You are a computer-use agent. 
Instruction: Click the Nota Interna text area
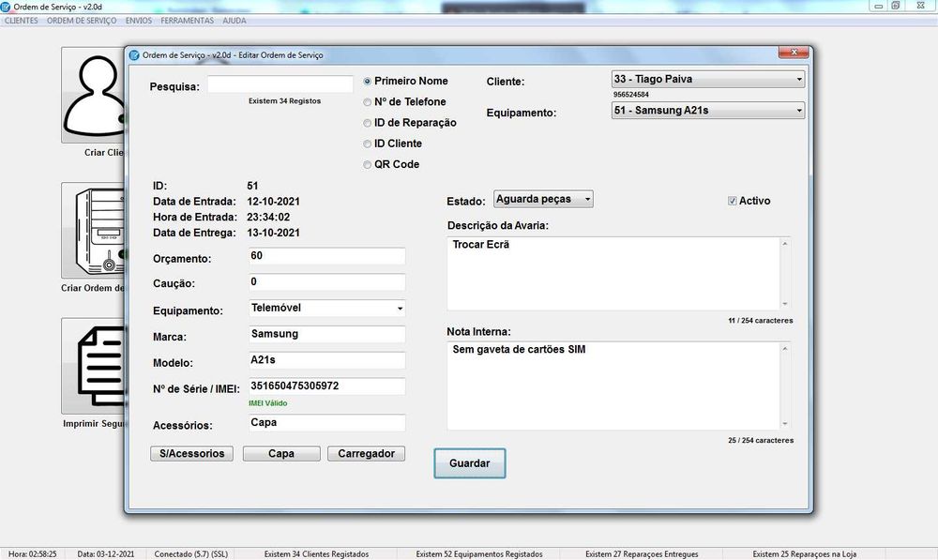(613, 386)
